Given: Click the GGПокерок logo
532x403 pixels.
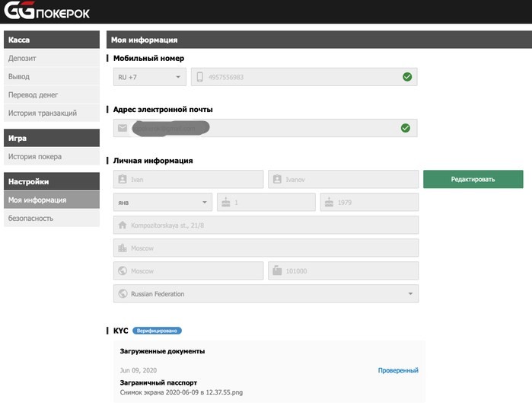Looking at the screenshot, I should coord(46,12).
